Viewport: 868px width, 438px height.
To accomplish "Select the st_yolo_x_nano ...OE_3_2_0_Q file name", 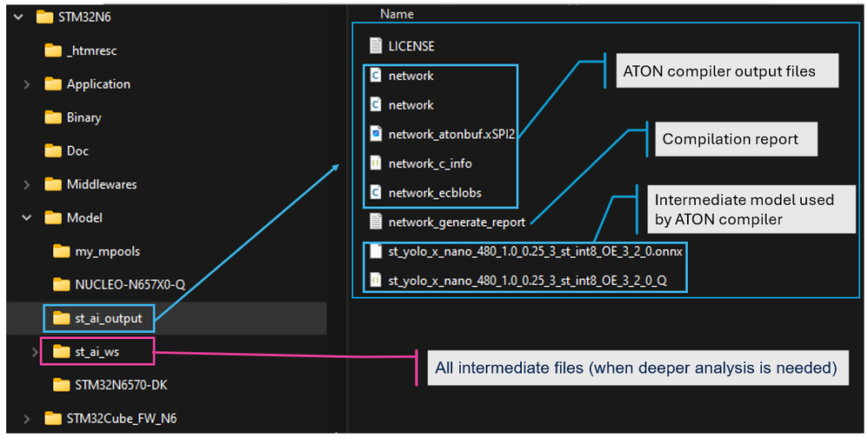I will [528, 281].
